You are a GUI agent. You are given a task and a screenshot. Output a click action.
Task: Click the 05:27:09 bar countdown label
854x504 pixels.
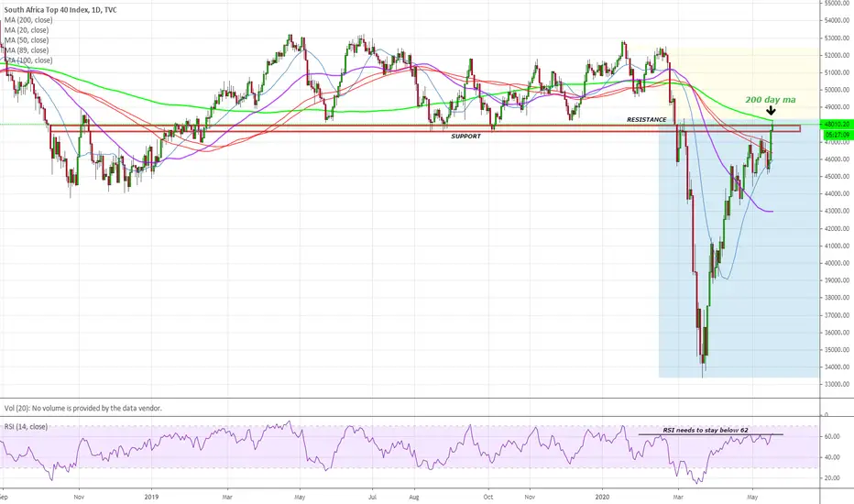pos(838,134)
